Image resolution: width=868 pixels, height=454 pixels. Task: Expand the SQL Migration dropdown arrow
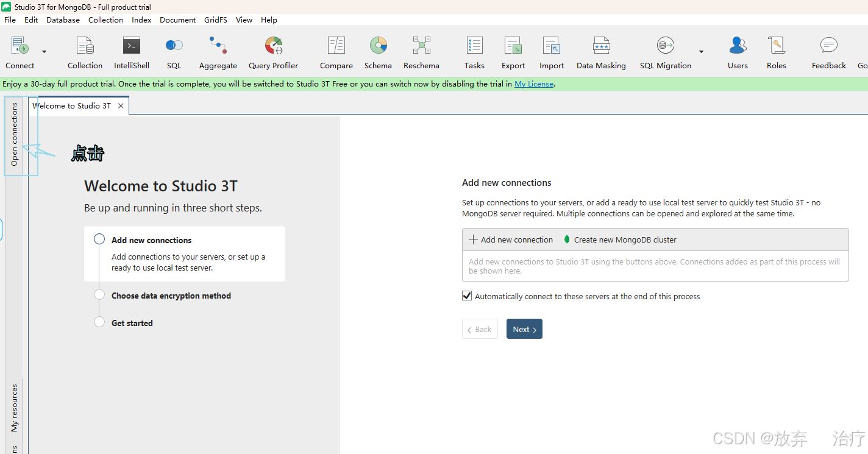click(x=701, y=52)
